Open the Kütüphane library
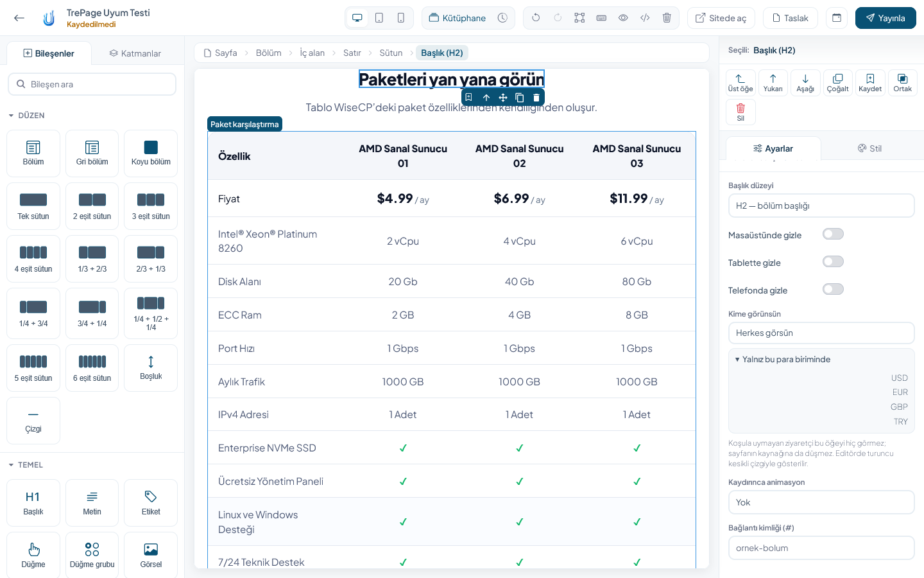The width and height of the screenshot is (924, 578). (458, 18)
